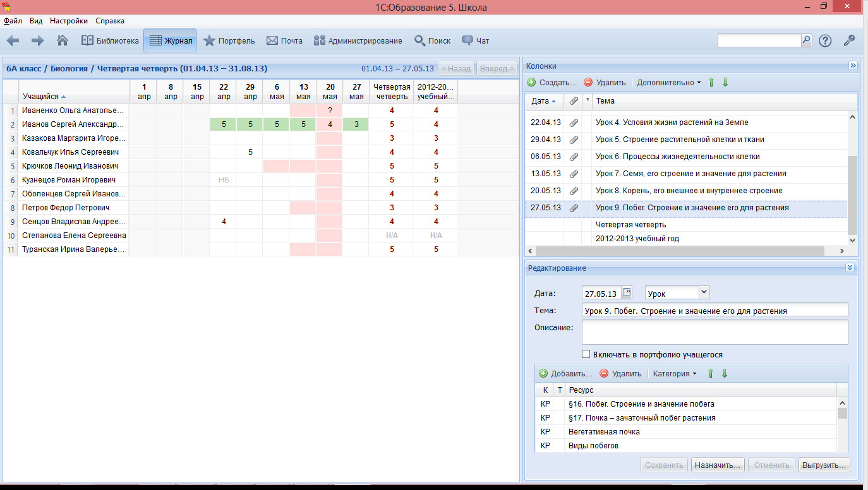Click the Описание text area

coord(714,332)
